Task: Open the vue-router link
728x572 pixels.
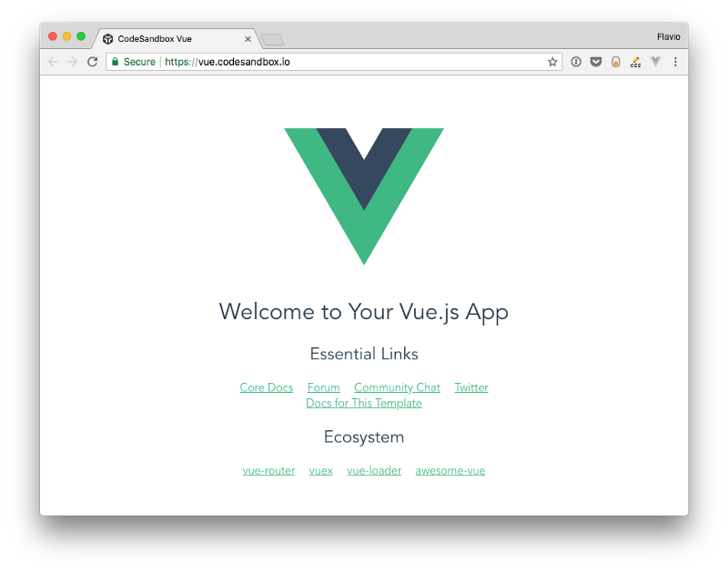Action: [x=268, y=470]
